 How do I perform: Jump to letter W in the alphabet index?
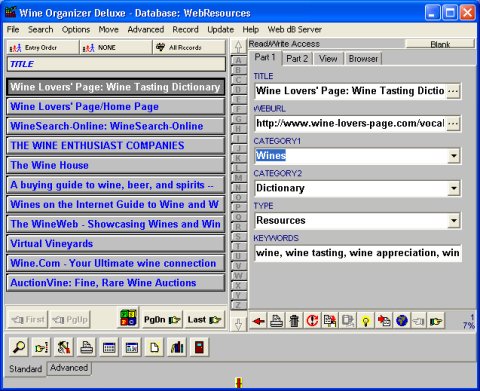pos(238,276)
